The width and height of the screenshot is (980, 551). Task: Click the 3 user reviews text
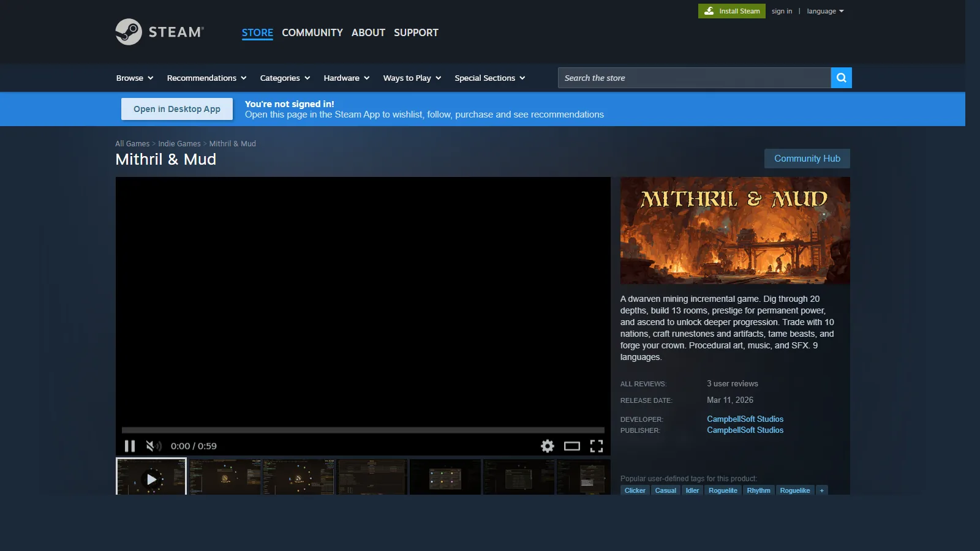733,383
